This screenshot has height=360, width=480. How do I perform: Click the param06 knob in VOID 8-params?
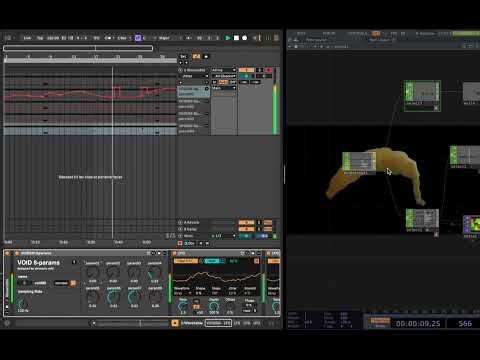point(114,297)
